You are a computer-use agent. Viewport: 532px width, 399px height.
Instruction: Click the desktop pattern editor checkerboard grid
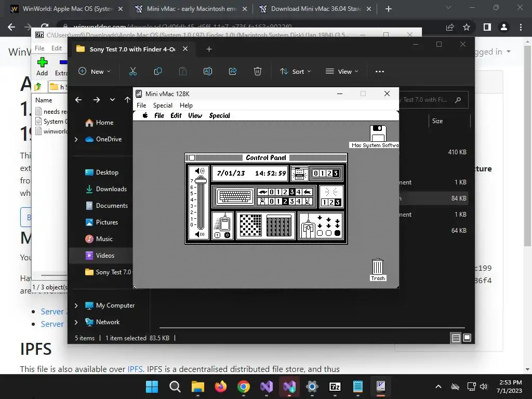250,225
